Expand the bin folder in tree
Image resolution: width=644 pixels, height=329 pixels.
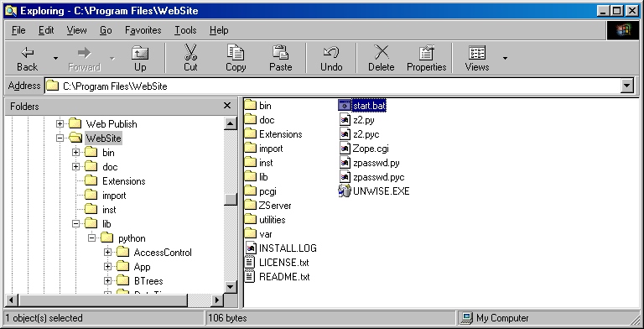[x=75, y=153]
